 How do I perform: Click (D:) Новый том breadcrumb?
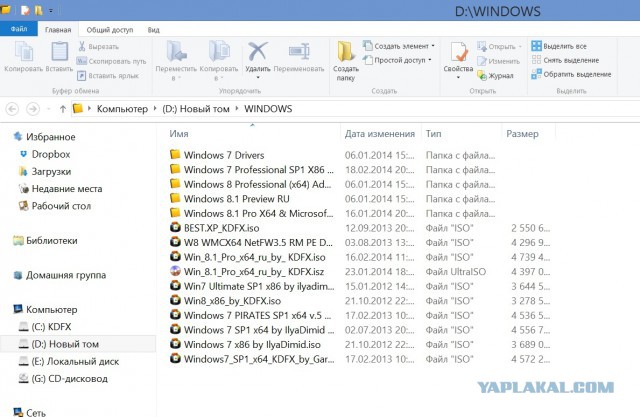[196, 109]
